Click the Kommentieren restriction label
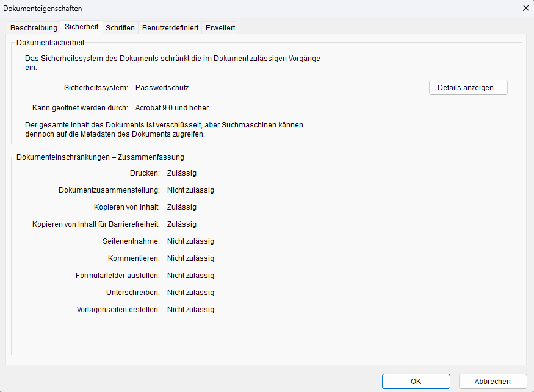Viewport: 534px width, 392px height. 134,258
